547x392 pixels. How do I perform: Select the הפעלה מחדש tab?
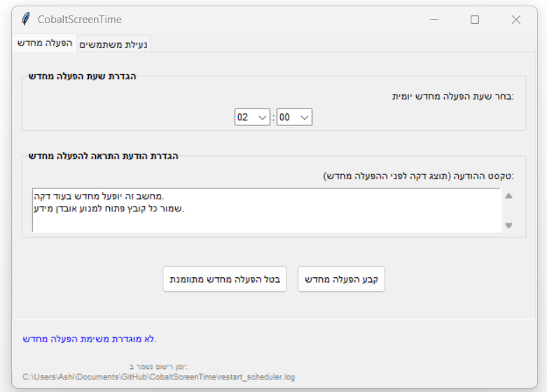45,43
